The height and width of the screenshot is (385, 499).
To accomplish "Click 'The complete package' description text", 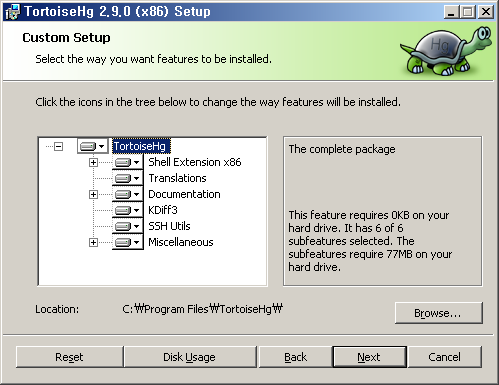I will pyautogui.click(x=342, y=149).
